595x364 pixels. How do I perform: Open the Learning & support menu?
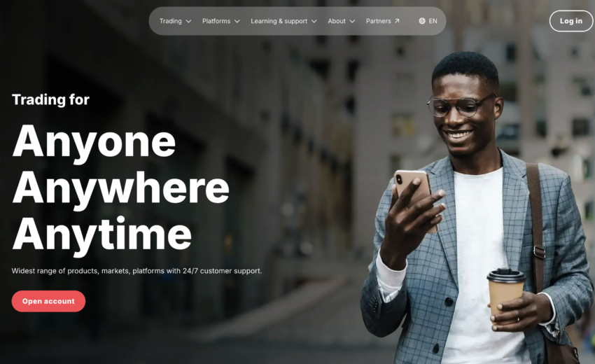click(283, 21)
